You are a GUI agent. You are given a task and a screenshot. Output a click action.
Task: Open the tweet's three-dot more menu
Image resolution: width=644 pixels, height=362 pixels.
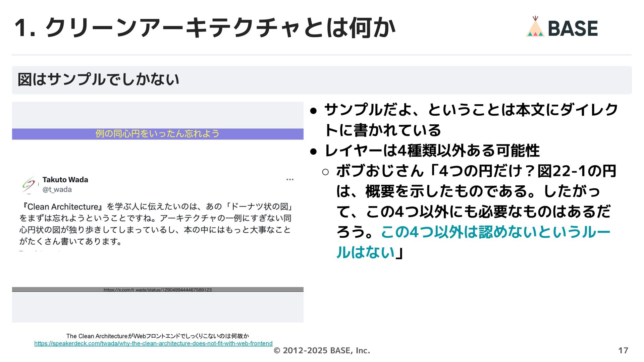point(290,180)
